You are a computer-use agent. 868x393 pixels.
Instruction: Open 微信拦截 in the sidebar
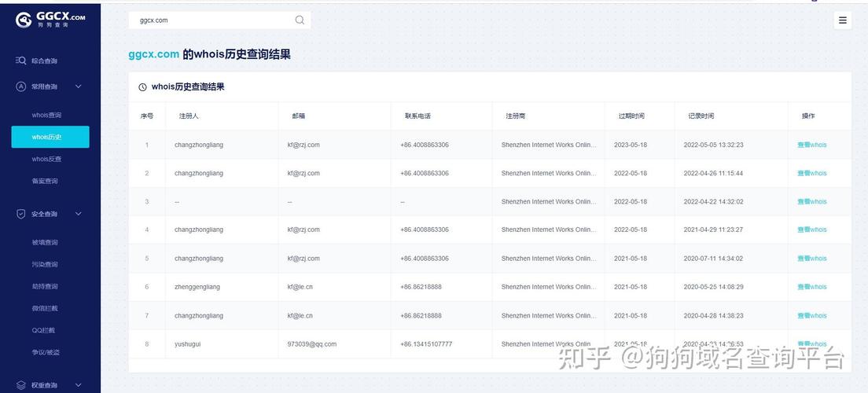click(x=45, y=308)
